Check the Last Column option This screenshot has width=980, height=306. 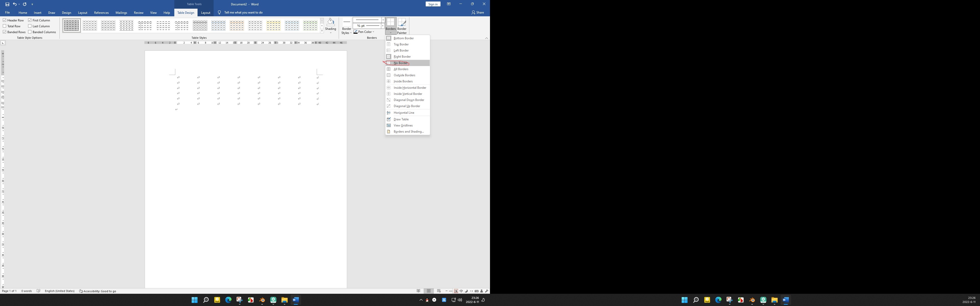click(30, 26)
